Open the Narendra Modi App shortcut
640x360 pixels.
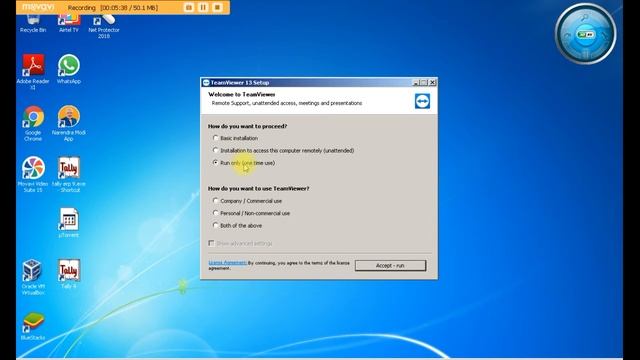[69, 123]
